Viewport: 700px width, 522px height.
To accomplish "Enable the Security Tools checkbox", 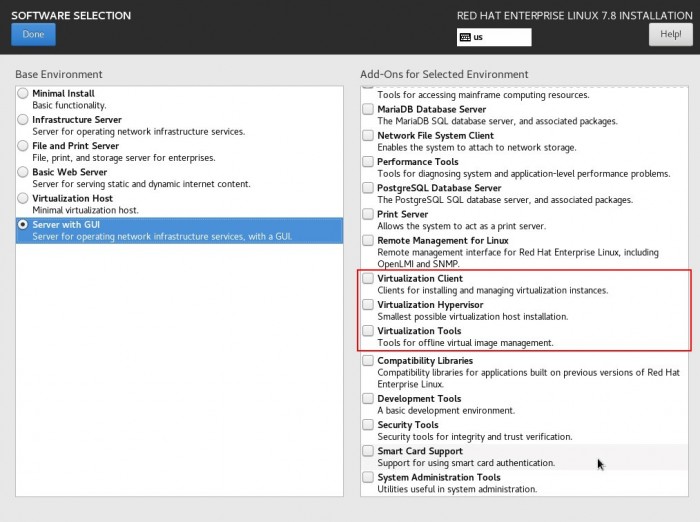I will pyautogui.click(x=368, y=425).
